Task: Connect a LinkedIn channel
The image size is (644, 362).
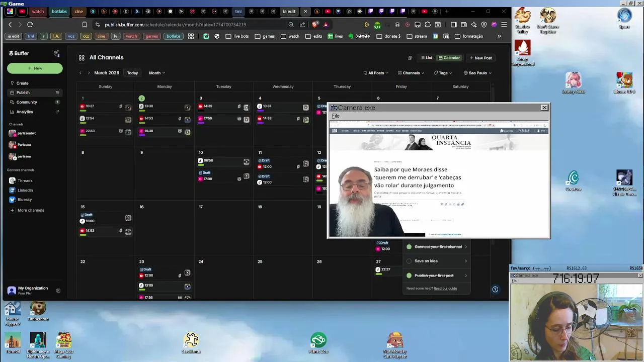Action: (x=22, y=190)
